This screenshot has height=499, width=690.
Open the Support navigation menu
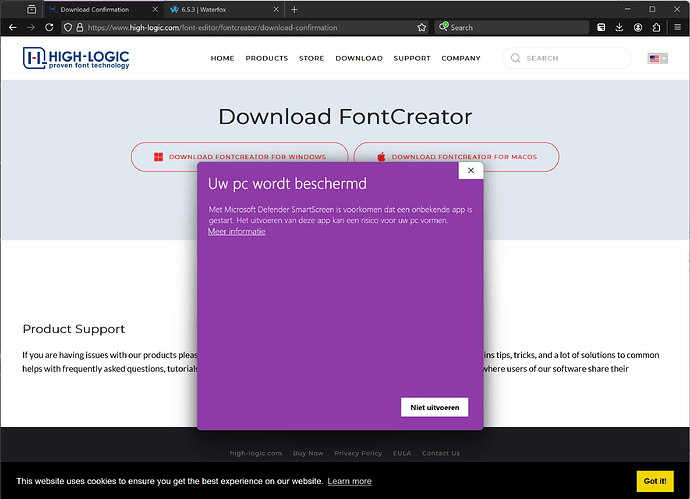(412, 59)
